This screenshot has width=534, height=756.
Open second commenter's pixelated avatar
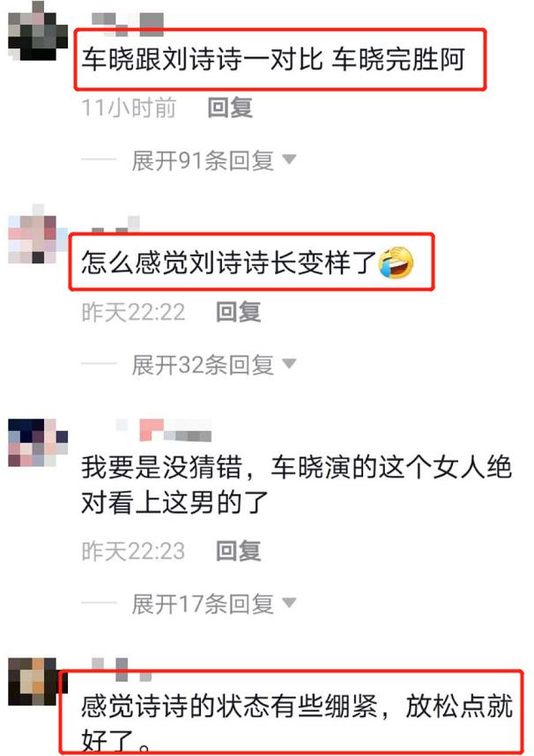coord(38,234)
